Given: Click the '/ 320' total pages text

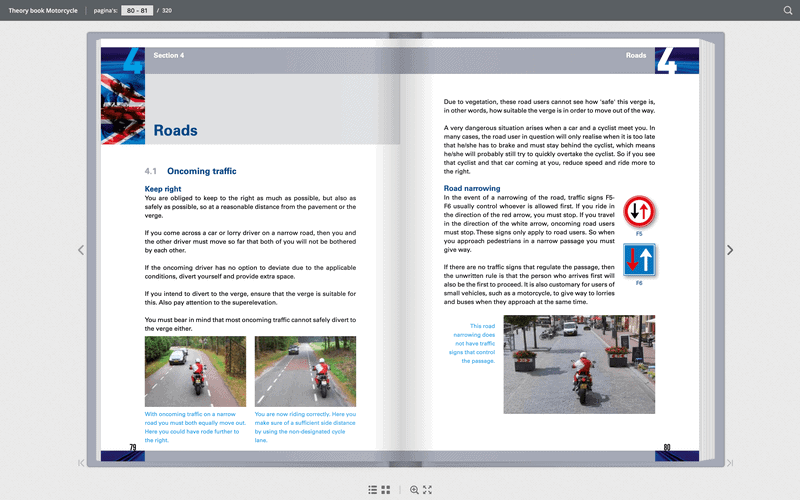Looking at the screenshot, I should (165, 10).
